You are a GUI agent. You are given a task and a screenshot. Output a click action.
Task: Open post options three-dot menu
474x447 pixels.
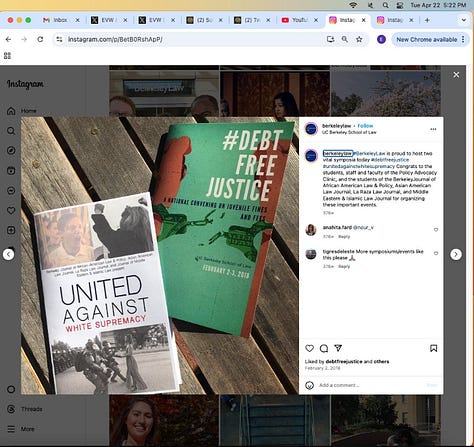coord(433,129)
